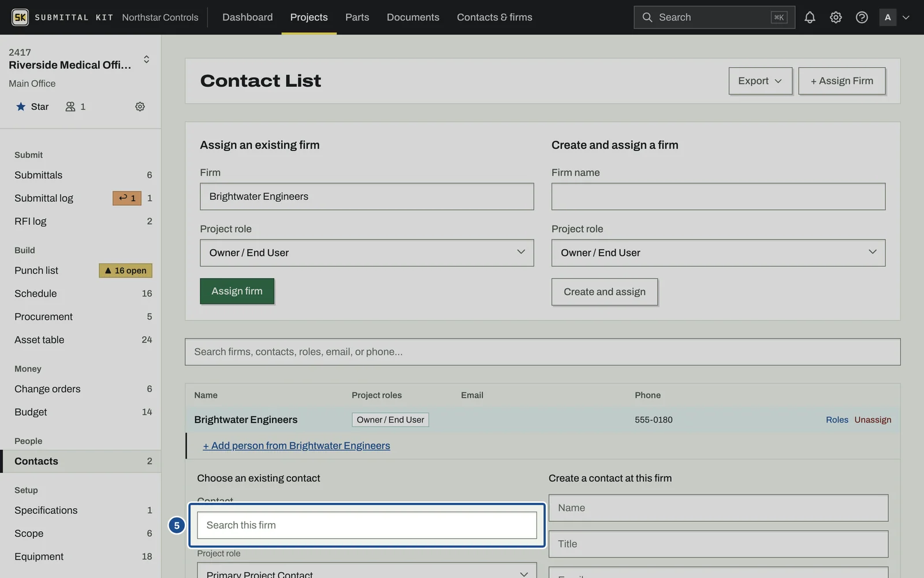Open Project role dropdown under Create and assign
The width and height of the screenshot is (924, 578).
point(718,253)
